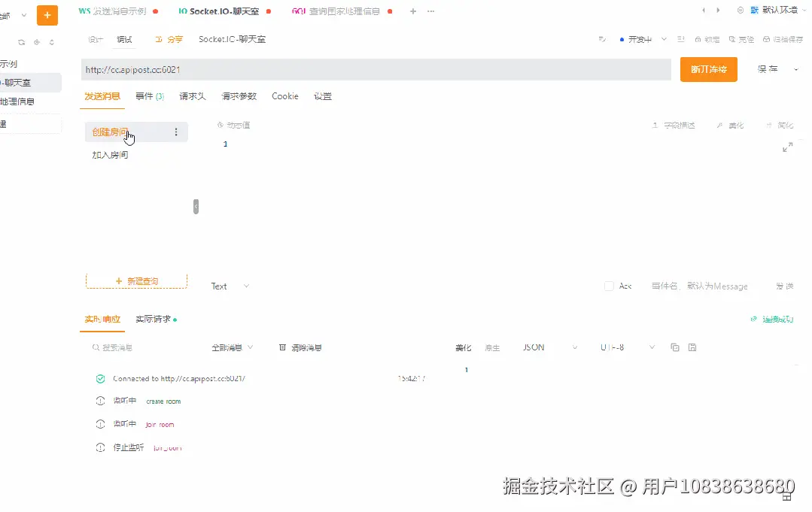Open the Text message type dropdown
812x512 pixels.
[230, 286]
